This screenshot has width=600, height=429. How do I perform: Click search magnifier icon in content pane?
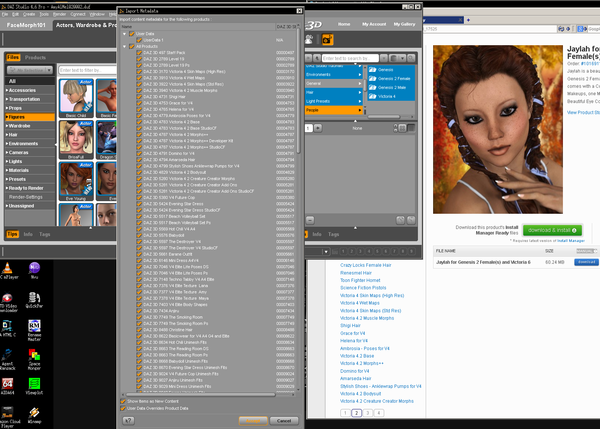[411, 58]
